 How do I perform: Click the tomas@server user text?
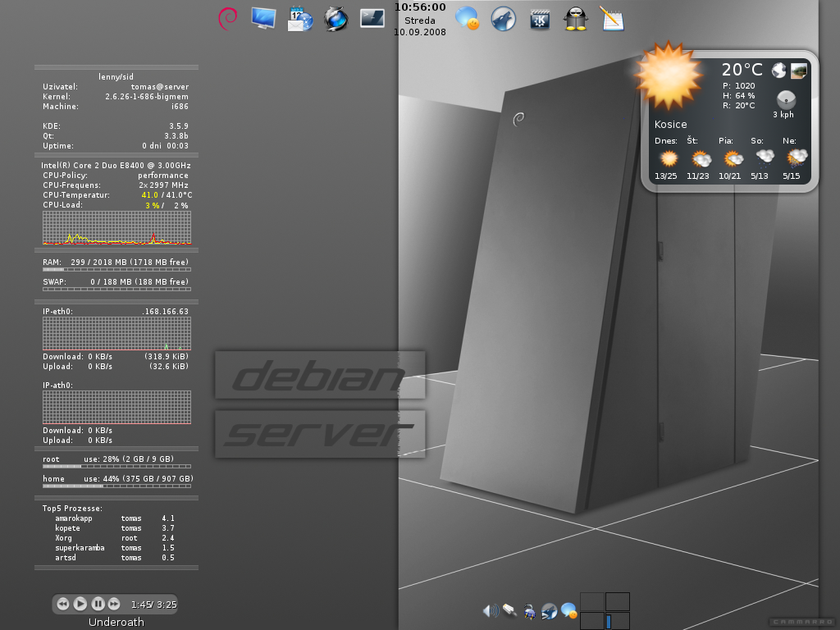pos(160,87)
